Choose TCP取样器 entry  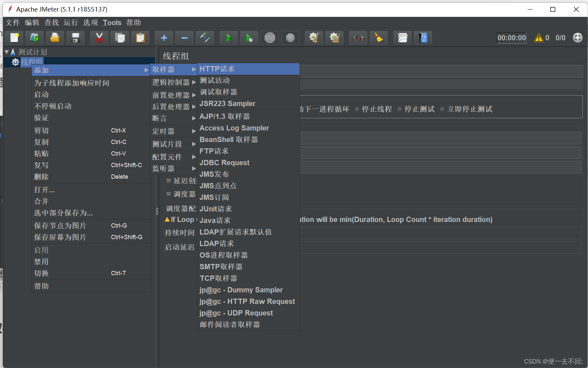(x=248, y=278)
